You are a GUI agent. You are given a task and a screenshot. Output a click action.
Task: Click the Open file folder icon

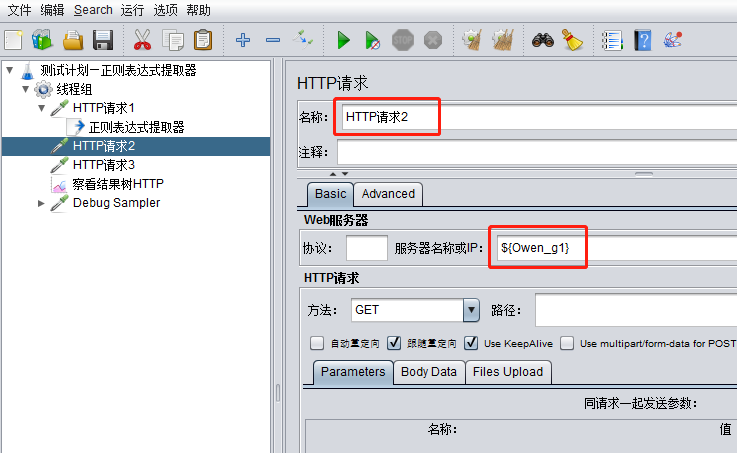pos(73,40)
